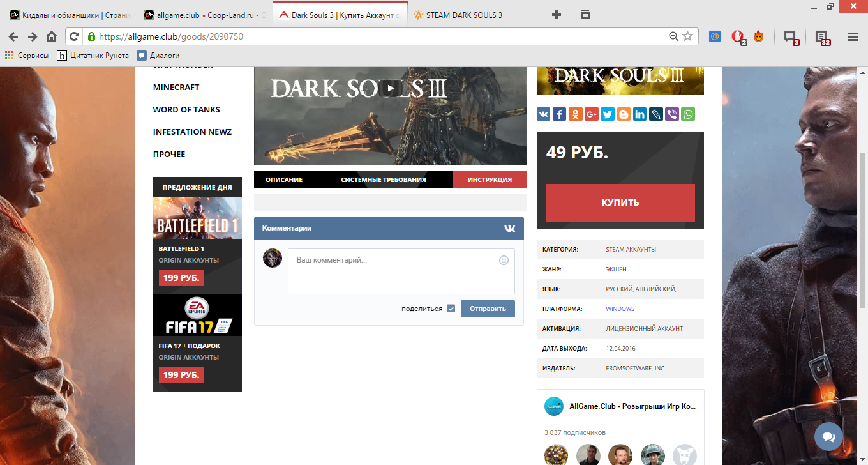Click the Battlefield 1 '199 РУБ.' price tag

181,278
